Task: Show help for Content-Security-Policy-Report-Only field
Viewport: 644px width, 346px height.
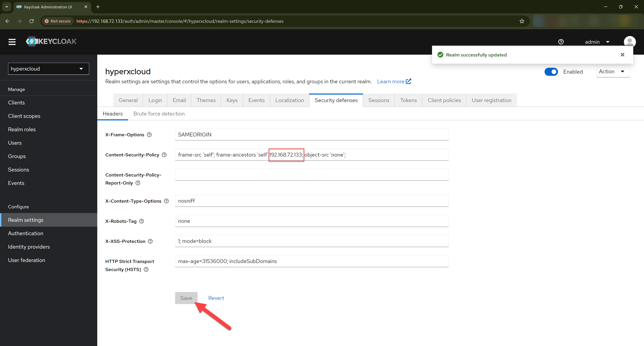Action: coord(138,183)
